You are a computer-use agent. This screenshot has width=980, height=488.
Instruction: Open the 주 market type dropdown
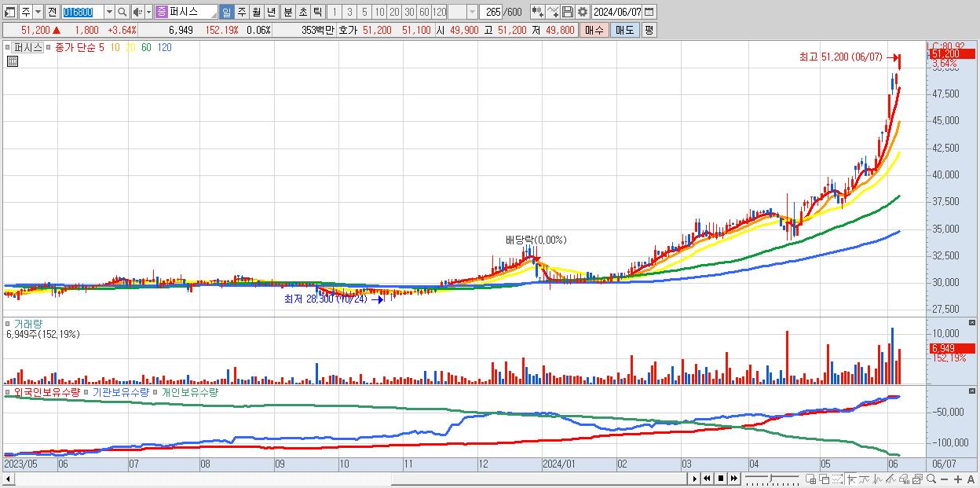click(x=38, y=12)
